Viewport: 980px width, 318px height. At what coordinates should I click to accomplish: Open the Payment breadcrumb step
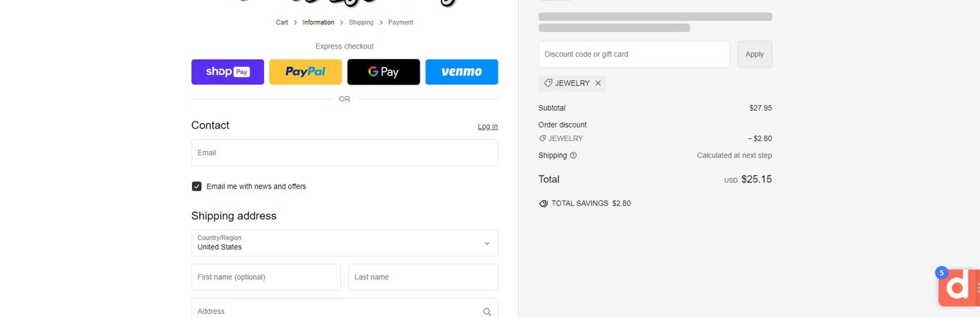(x=400, y=22)
